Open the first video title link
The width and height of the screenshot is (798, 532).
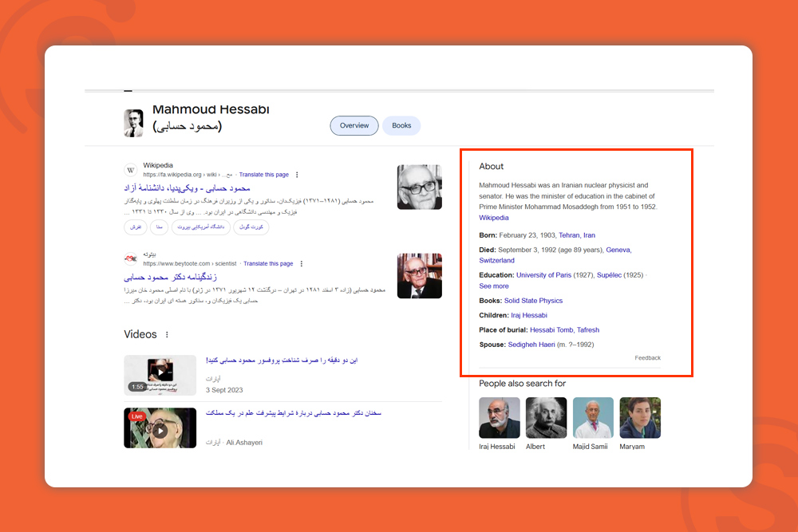click(x=282, y=360)
